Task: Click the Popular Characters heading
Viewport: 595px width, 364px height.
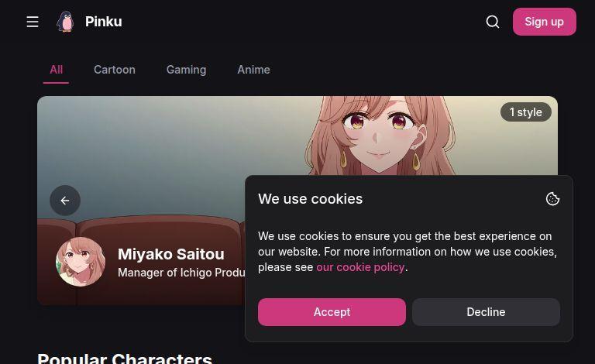Action: click(x=125, y=359)
